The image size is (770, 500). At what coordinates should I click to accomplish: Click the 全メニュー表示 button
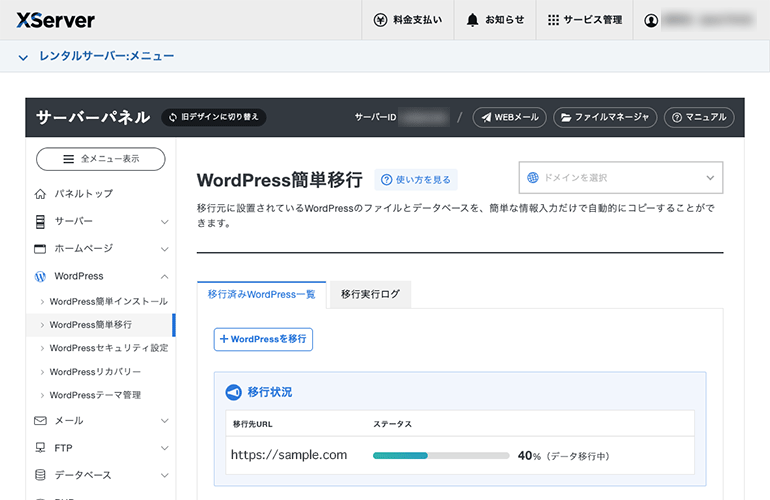(x=101, y=159)
